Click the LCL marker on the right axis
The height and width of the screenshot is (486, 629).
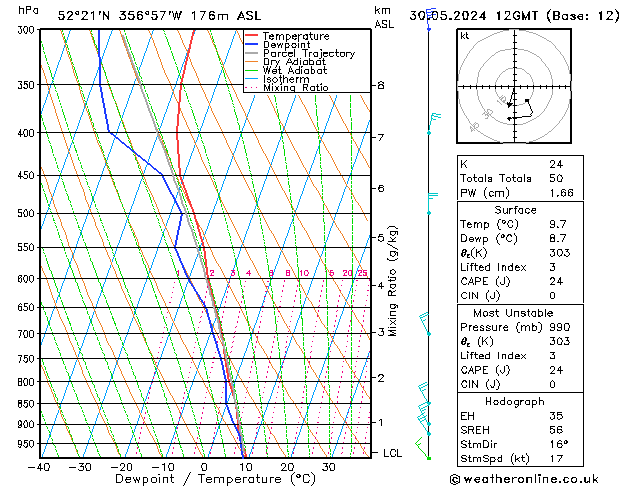pyautogui.click(x=393, y=453)
